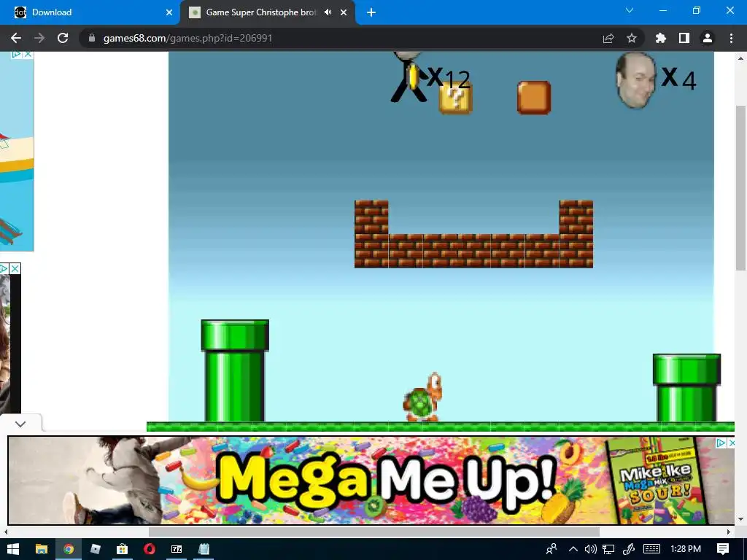This screenshot has height=560, width=747.
Task: Open Notepad from the taskbar
Action: tap(204, 549)
